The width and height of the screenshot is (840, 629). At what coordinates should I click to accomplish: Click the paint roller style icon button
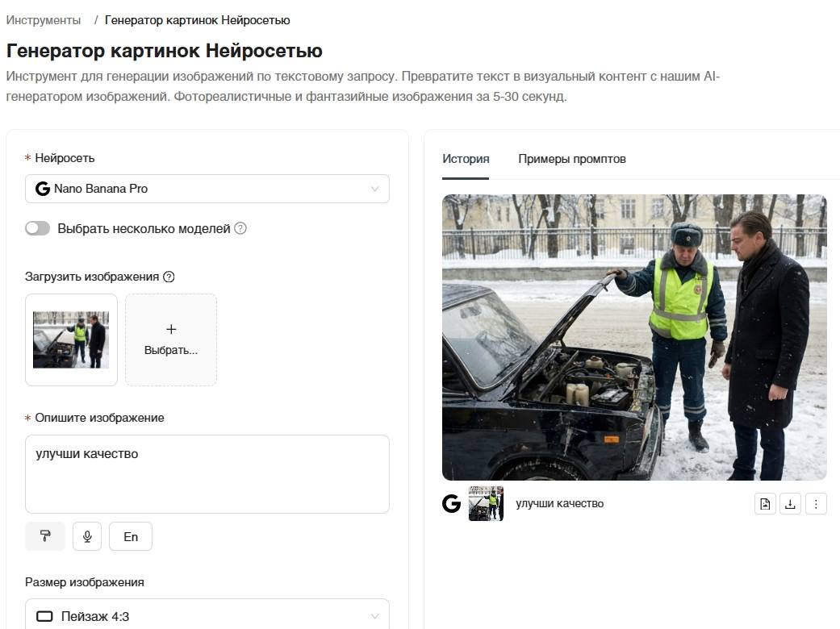tap(45, 536)
